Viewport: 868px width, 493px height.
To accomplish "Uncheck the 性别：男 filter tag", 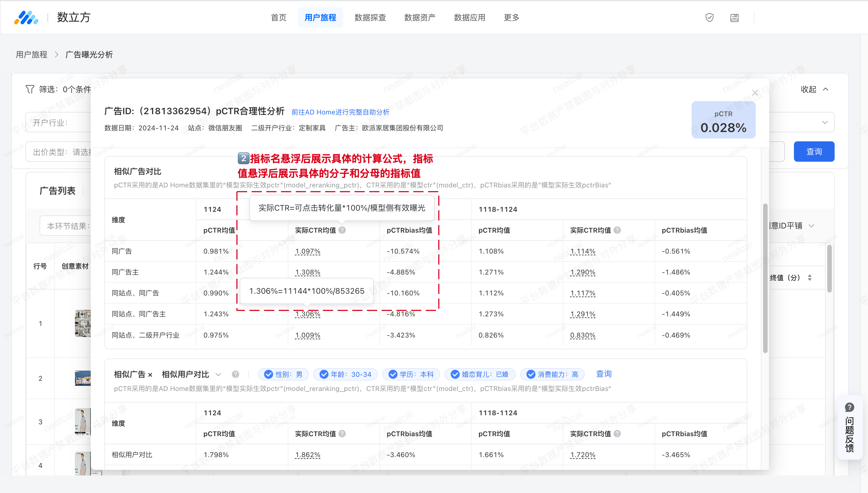I will tap(269, 374).
